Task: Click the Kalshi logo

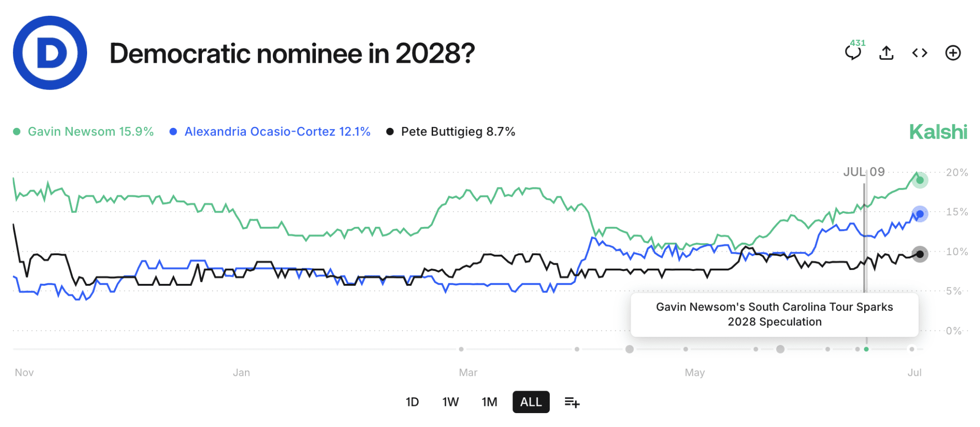Action: point(938,132)
